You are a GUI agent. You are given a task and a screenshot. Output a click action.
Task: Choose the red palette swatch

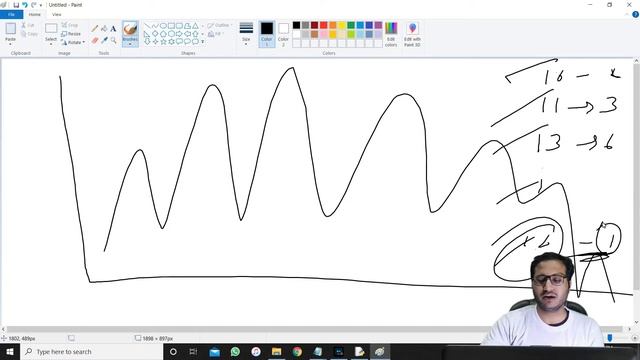(324, 25)
